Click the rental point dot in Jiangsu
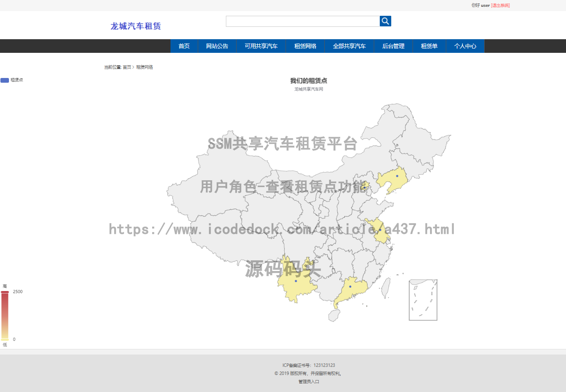 pos(380,230)
